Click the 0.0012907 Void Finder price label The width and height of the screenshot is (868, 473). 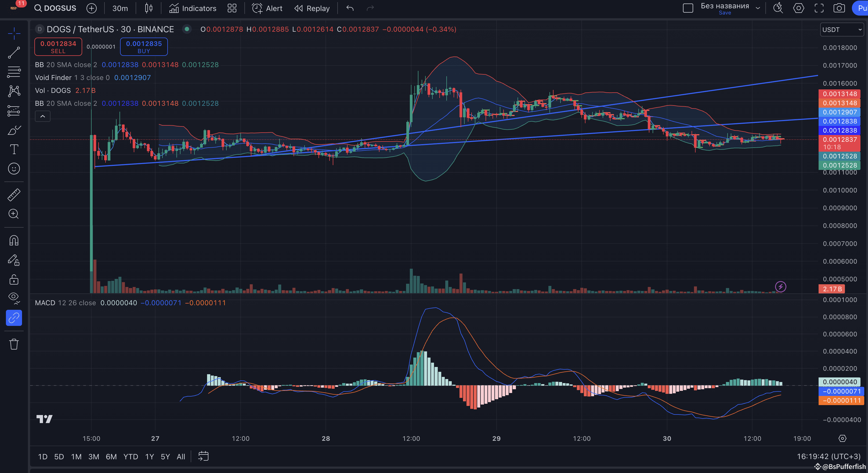[x=839, y=112]
